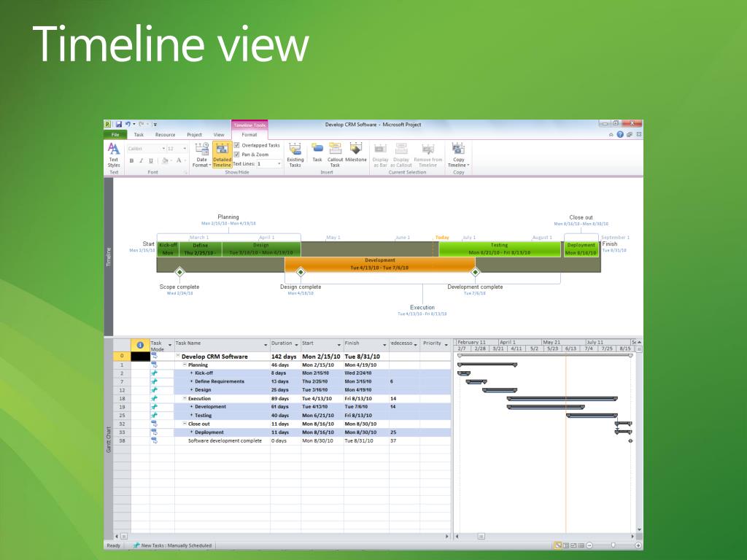Switch to the Project ribbon tab
Image resolution: width=747 pixels, height=560 pixels.
click(x=194, y=135)
